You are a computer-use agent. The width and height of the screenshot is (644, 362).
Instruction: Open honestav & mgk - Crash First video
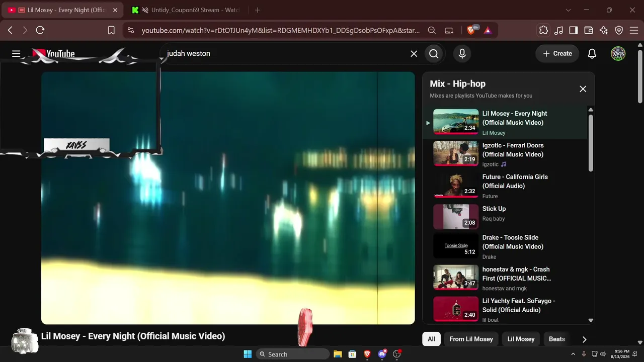coord(505,278)
